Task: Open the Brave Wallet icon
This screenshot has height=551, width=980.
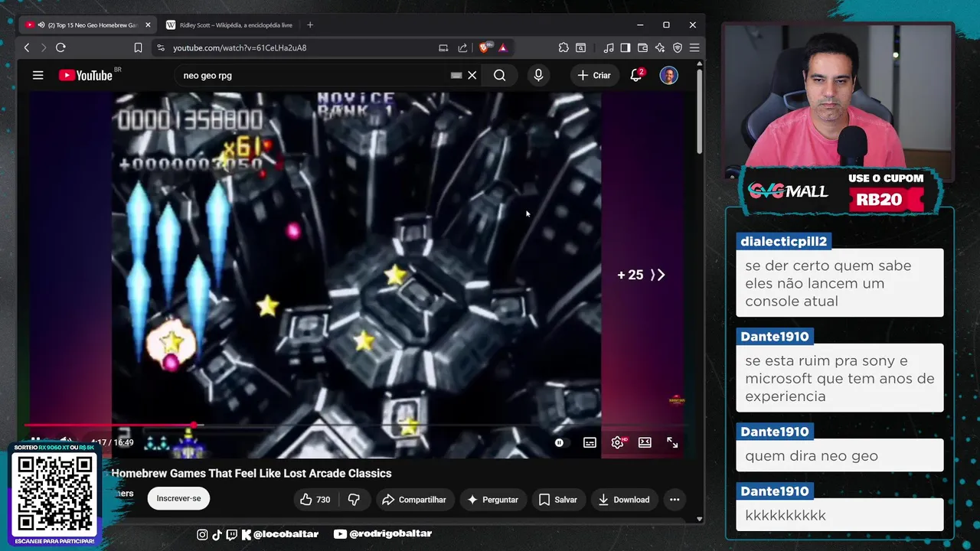Action: pyautogui.click(x=642, y=47)
